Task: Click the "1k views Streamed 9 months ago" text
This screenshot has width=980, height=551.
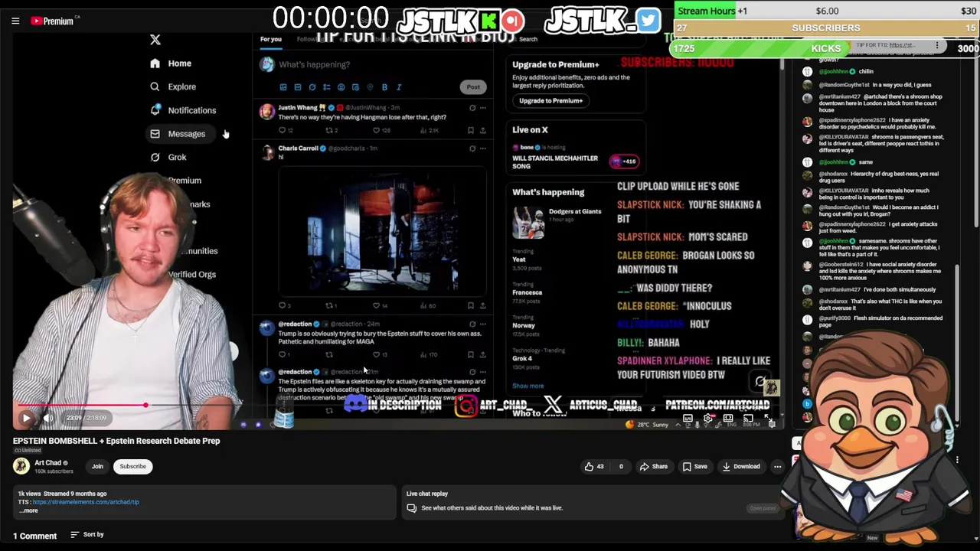Action: pos(62,494)
